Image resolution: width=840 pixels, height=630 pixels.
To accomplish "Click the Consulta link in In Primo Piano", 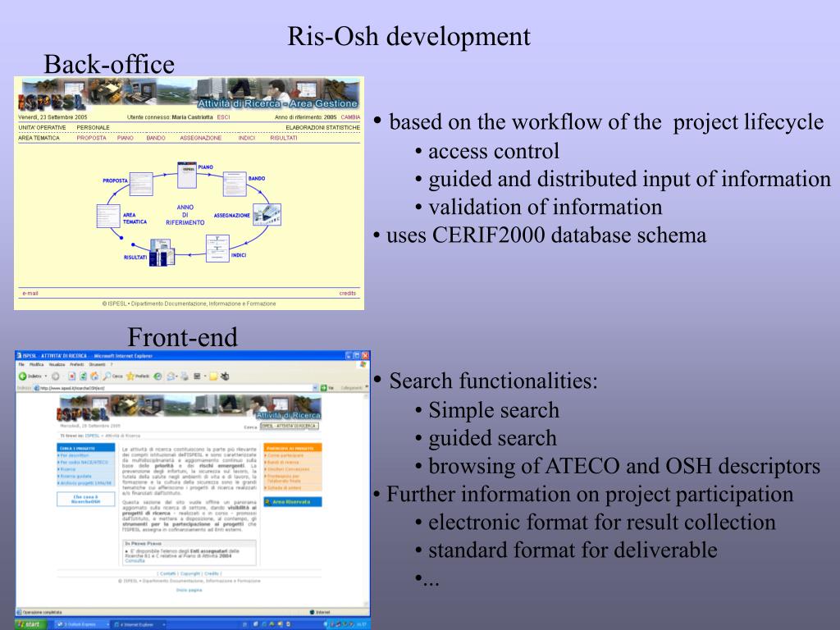I will (x=135, y=561).
